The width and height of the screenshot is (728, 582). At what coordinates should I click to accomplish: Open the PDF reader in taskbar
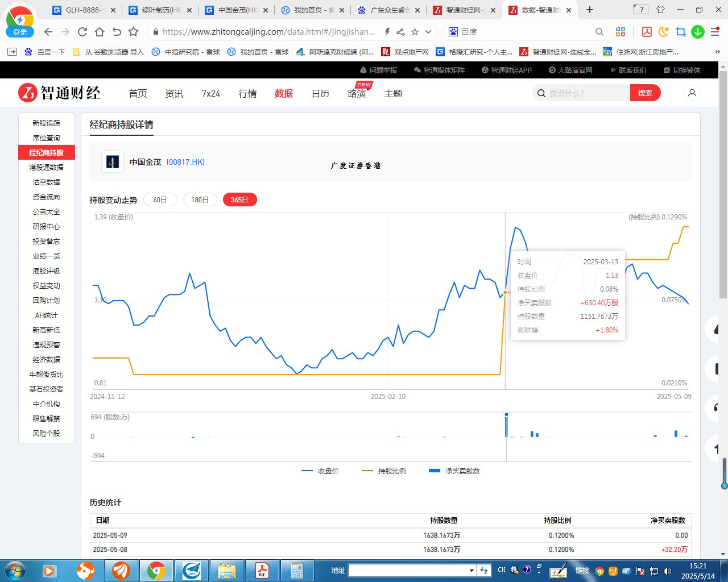pos(262,570)
